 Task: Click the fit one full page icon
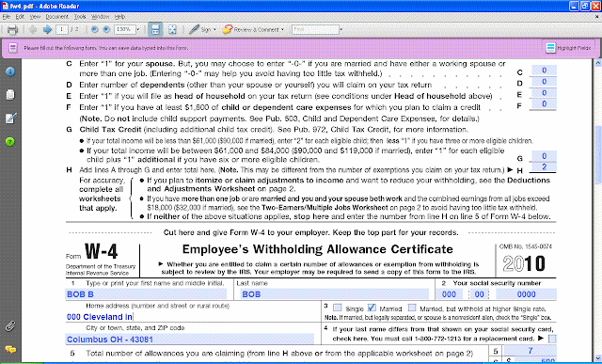[172, 29]
